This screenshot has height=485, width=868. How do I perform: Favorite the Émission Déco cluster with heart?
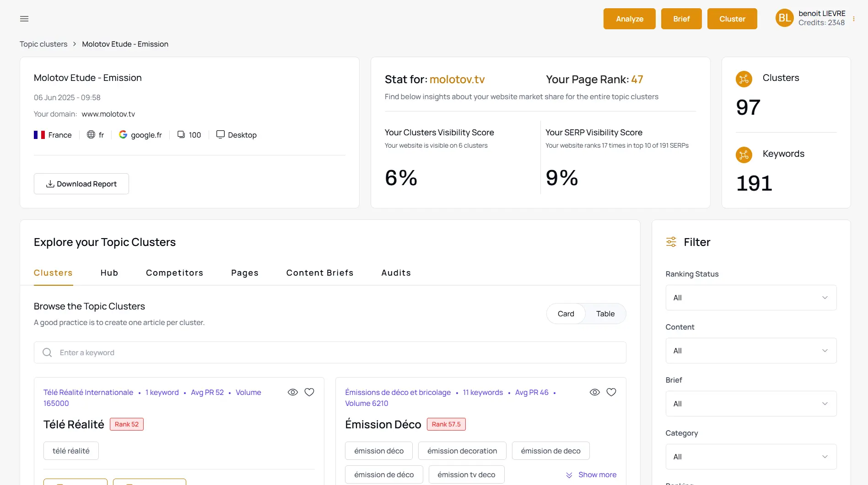click(x=611, y=392)
